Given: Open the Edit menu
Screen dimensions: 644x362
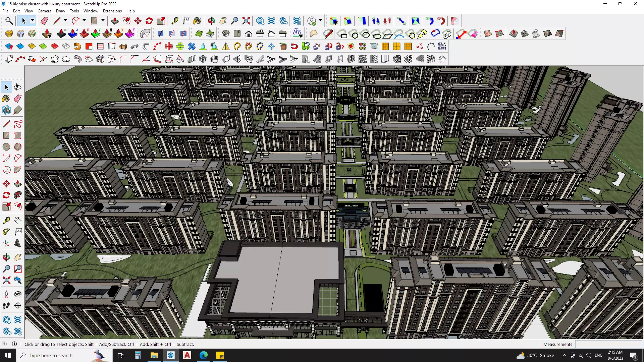Looking at the screenshot, I should [x=16, y=11].
